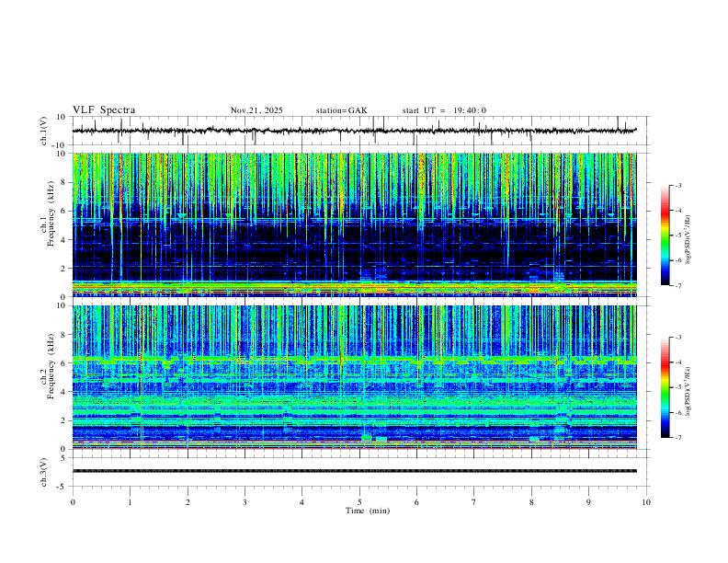Click the upper color bar's "-7" label

tap(677, 285)
